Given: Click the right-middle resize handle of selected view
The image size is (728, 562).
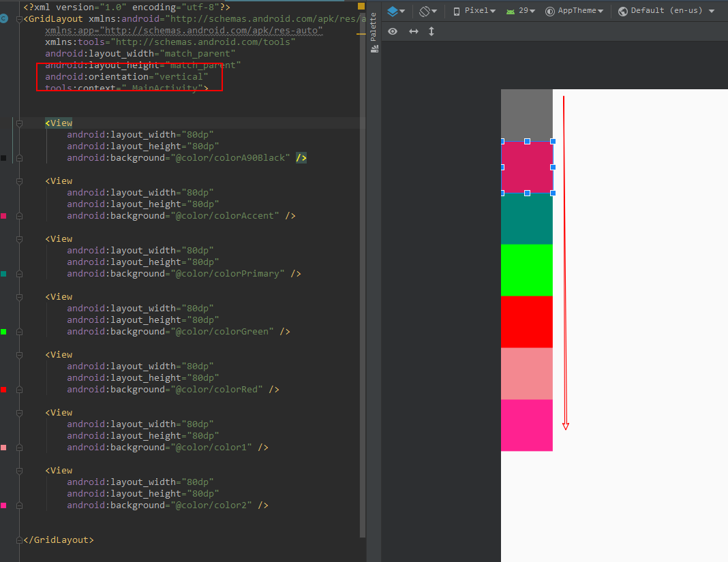Looking at the screenshot, I should pyautogui.click(x=553, y=167).
